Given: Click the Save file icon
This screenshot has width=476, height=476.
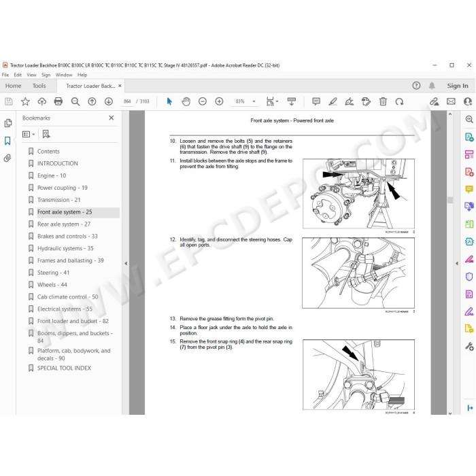Looking at the screenshot, I should (x=8, y=101).
